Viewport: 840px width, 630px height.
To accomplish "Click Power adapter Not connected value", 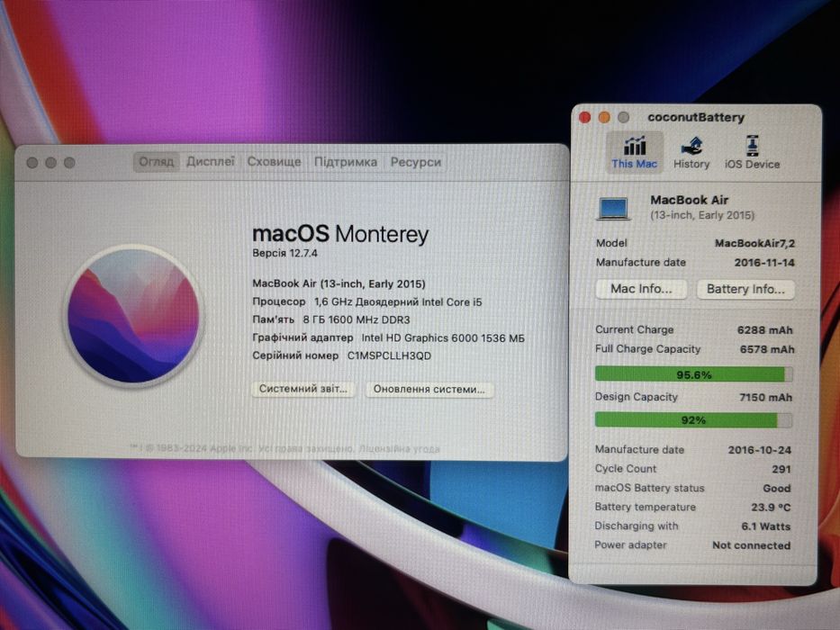I will coord(752,545).
